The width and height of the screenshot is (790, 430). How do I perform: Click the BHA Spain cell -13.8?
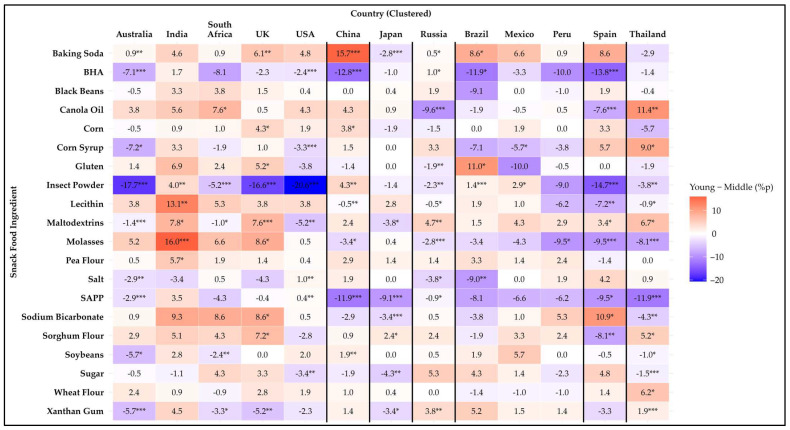tap(605, 72)
